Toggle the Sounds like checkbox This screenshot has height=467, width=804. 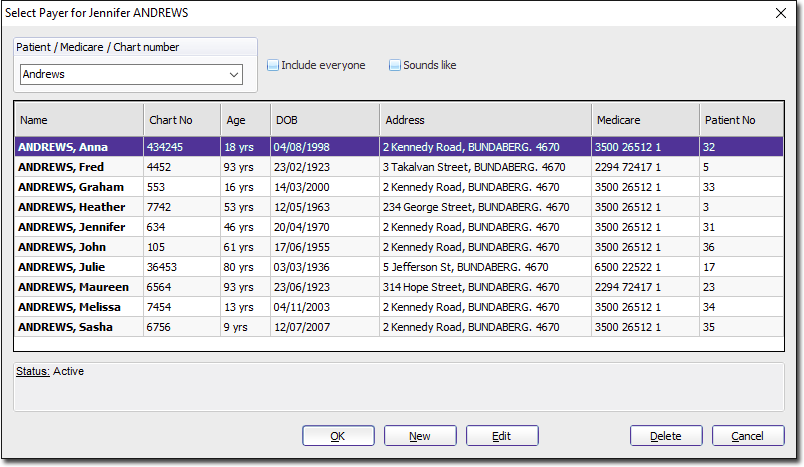[395, 66]
